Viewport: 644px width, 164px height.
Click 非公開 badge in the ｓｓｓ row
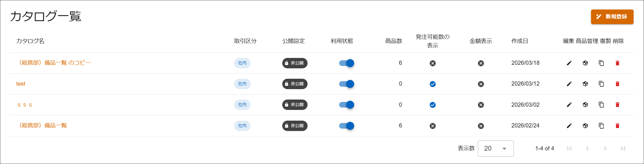[x=295, y=105]
